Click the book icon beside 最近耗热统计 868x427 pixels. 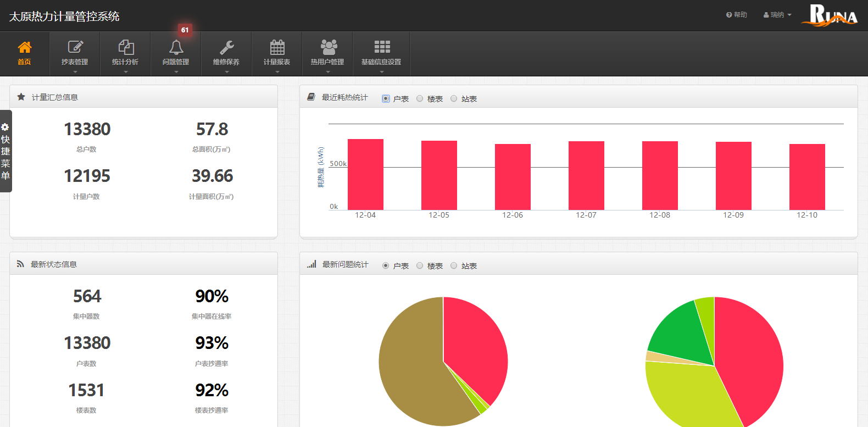(x=311, y=97)
